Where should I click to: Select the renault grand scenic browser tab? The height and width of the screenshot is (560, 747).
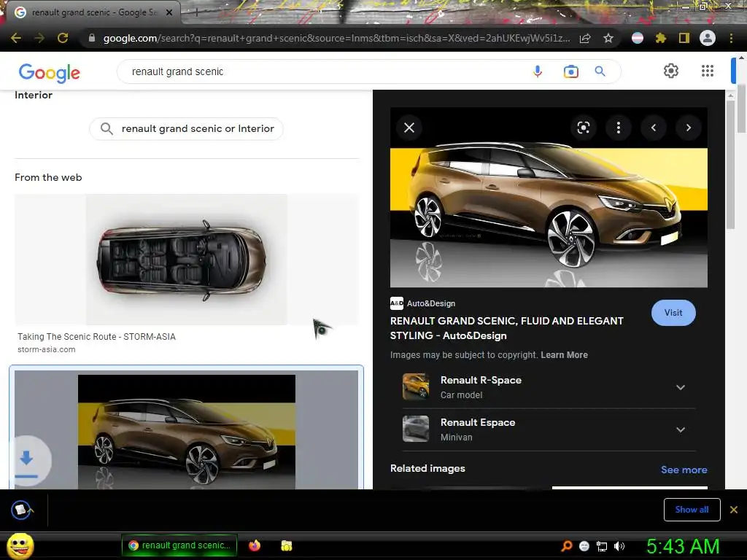click(x=93, y=12)
